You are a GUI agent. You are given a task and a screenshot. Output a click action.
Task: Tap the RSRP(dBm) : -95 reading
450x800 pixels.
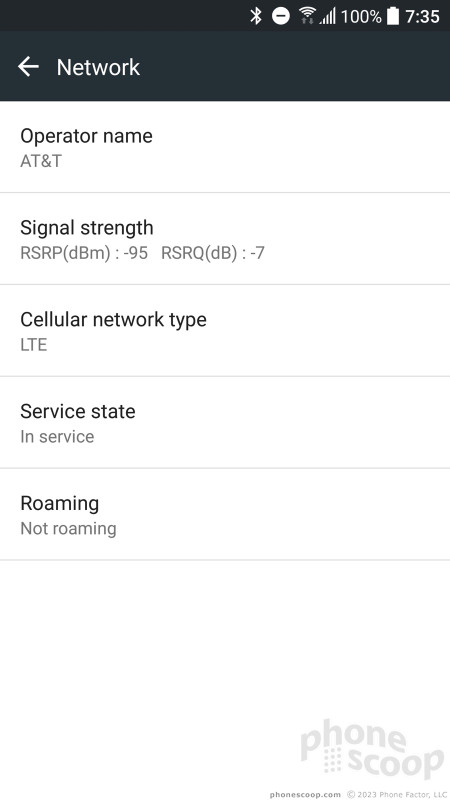[84, 253]
